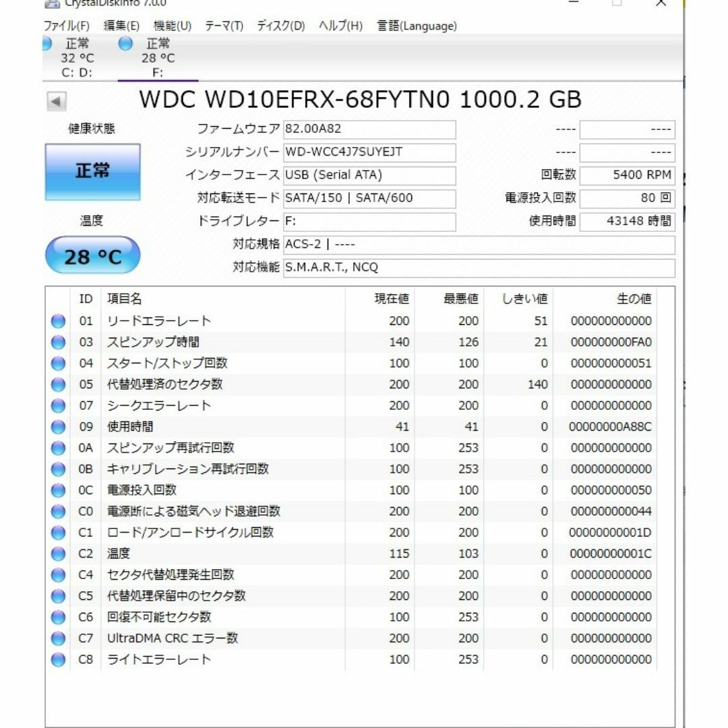Click the status icon for ID 0A スピンアップ再試行回数
This screenshot has width=728, height=728.
click(x=58, y=448)
